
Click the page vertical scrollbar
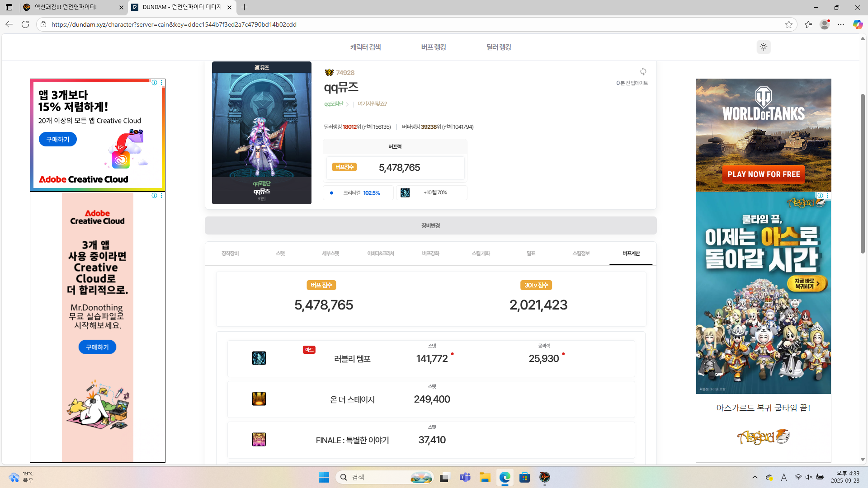[863, 174]
